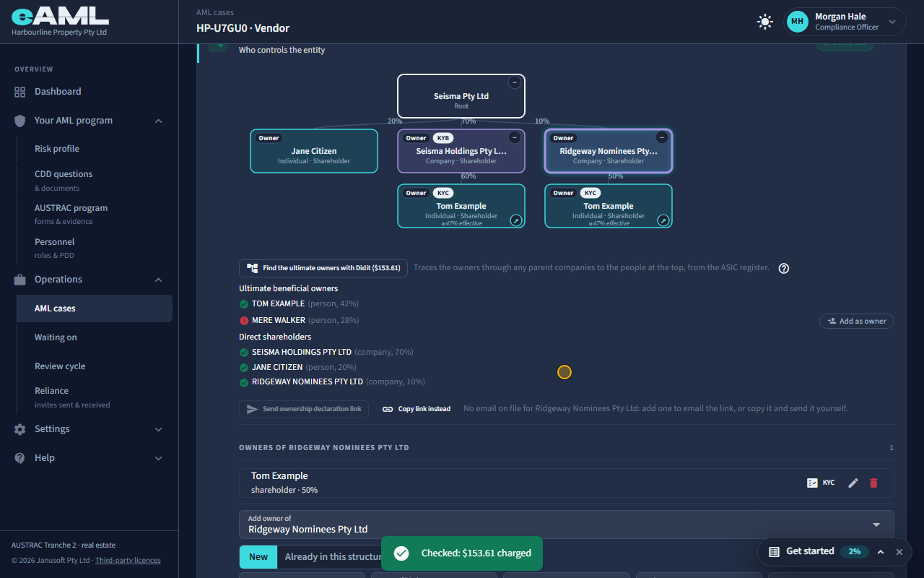
Task: Delete the Tom Example owner row
Action: [x=873, y=483]
